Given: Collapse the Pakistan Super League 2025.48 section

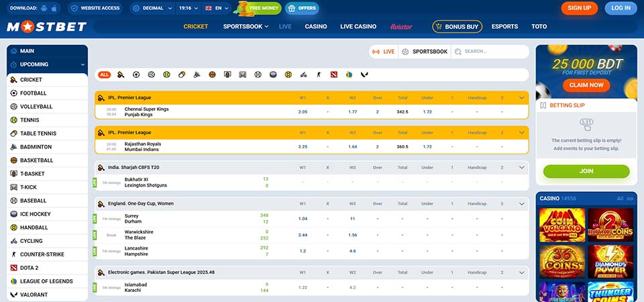Looking at the screenshot, I should tap(522, 272).
